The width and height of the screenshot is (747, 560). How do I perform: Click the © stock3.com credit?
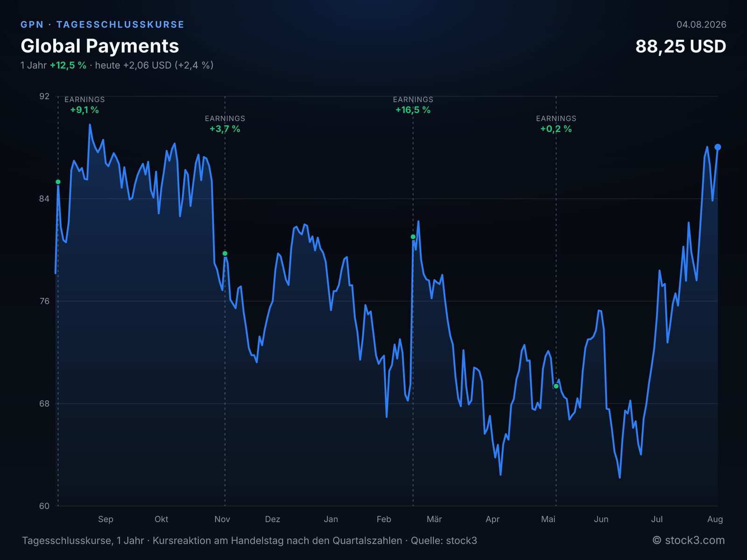click(689, 540)
